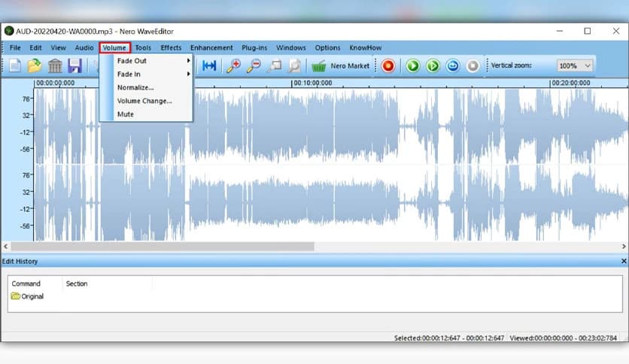Expand the Fade In submenu
The height and width of the screenshot is (364, 629).
pyautogui.click(x=146, y=74)
